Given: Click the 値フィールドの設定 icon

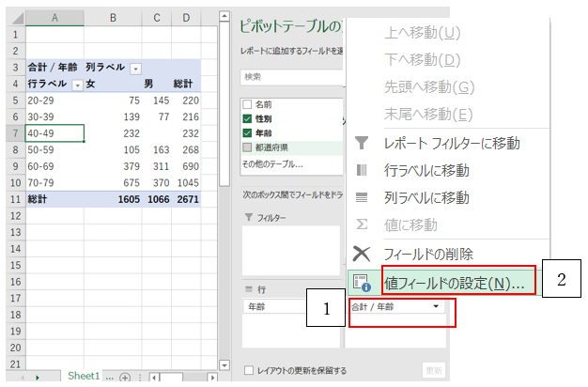Looking at the screenshot, I should click(x=362, y=281).
